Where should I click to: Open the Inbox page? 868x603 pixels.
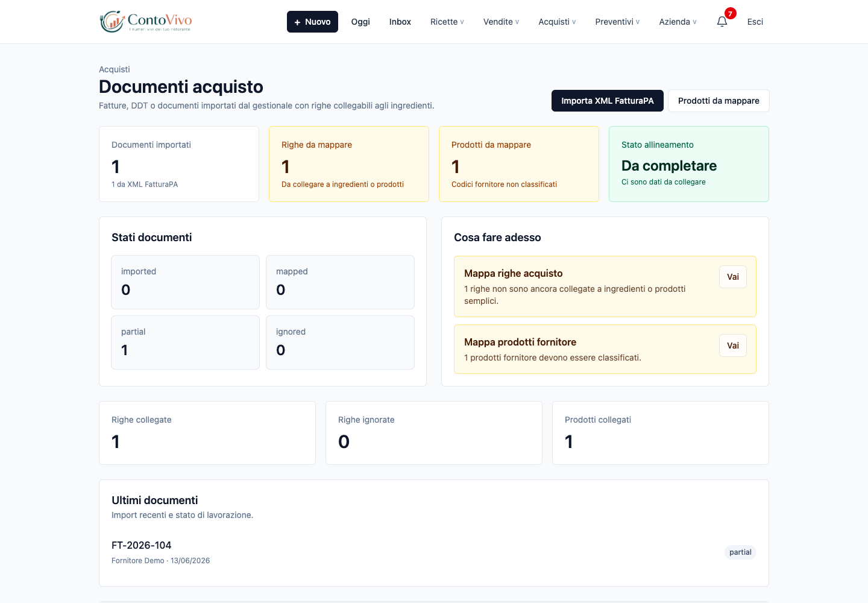click(400, 22)
